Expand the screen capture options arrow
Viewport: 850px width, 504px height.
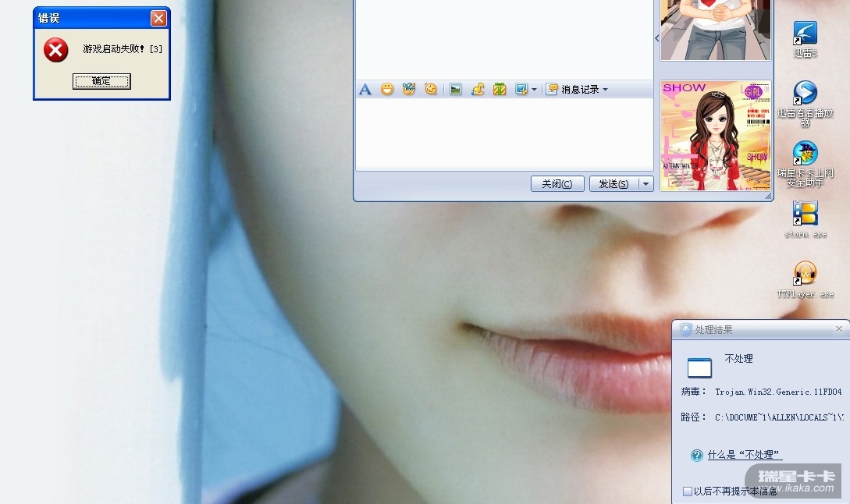(534, 90)
